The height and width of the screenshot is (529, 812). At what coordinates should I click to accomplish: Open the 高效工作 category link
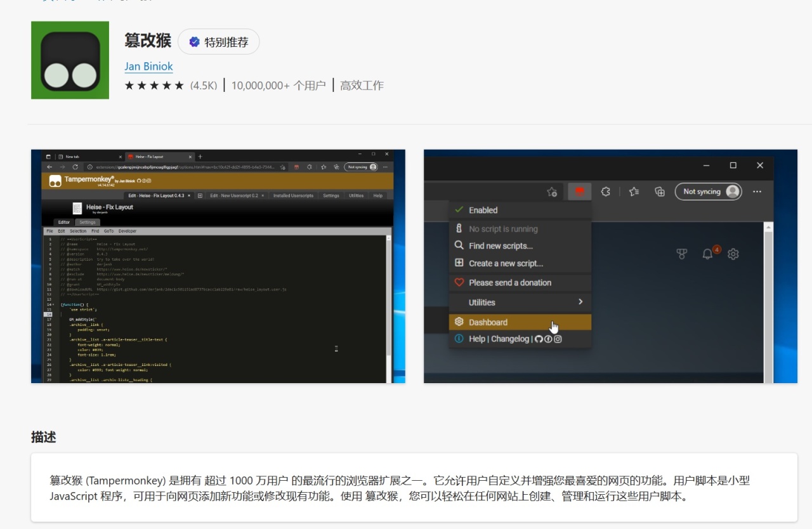[x=362, y=86]
